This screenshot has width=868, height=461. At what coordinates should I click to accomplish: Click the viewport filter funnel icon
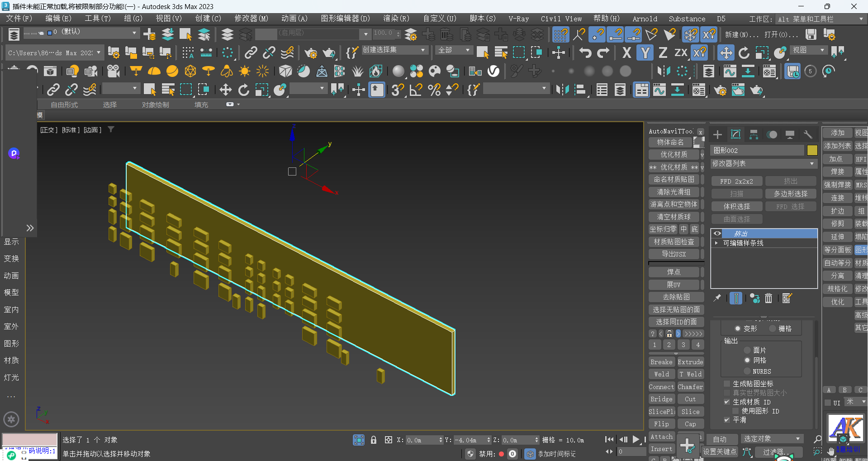(111, 130)
